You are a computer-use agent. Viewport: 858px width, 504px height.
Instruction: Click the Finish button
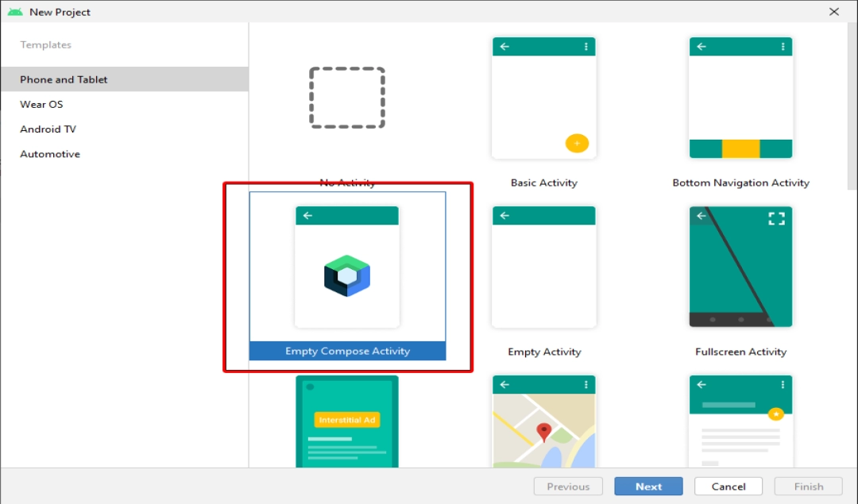[x=808, y=486]
